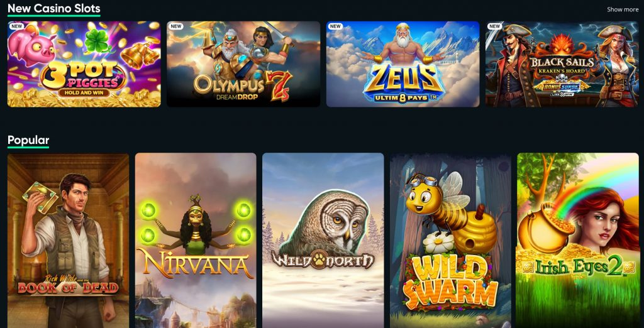Launch Olympus 7s Dream Drop slot
Image resolution: width=644 pixels, height=328 pixels.
click(x=243, y=64)
